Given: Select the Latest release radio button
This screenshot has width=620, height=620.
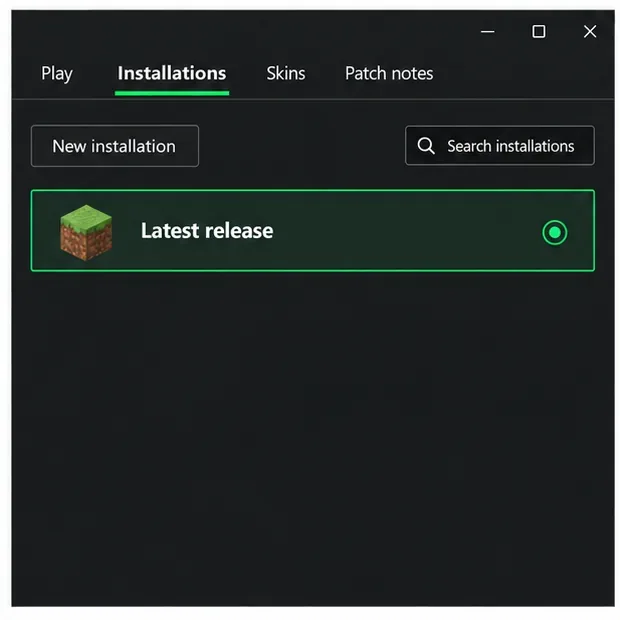Looking at the screenshot, I should pos(555,232).
